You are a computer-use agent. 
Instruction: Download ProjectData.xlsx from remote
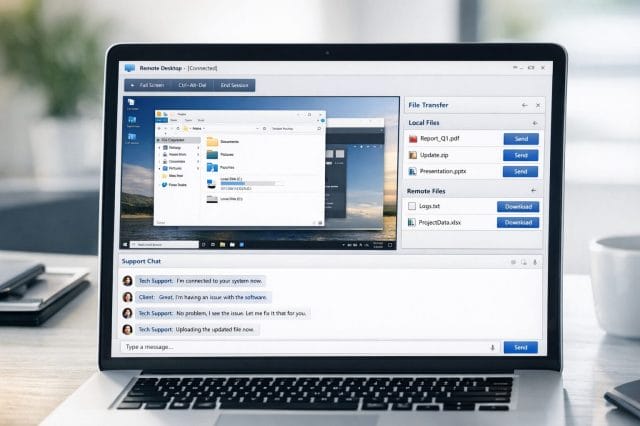518,222
